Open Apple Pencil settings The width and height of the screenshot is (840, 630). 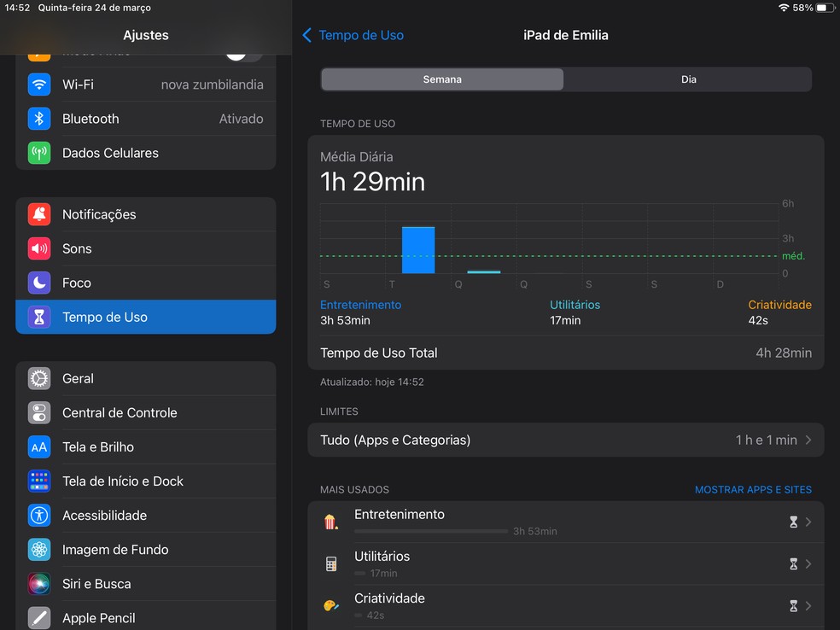(x=146, y=616)
